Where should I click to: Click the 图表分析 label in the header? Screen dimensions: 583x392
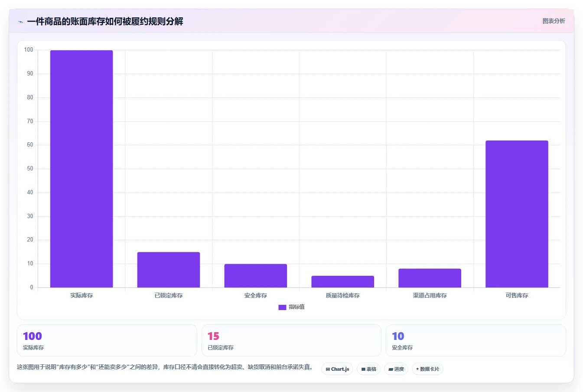pyautogui.click(x=554, y=21)
